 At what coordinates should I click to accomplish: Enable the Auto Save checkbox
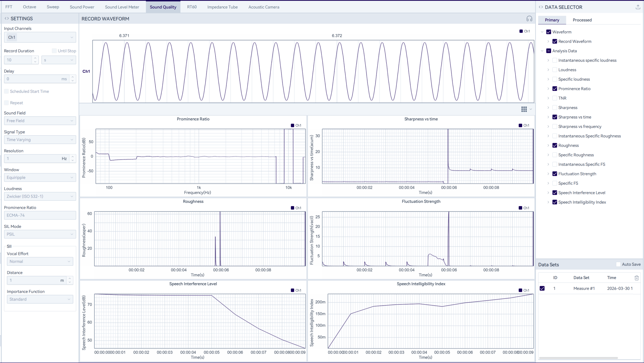pos(618,264)
